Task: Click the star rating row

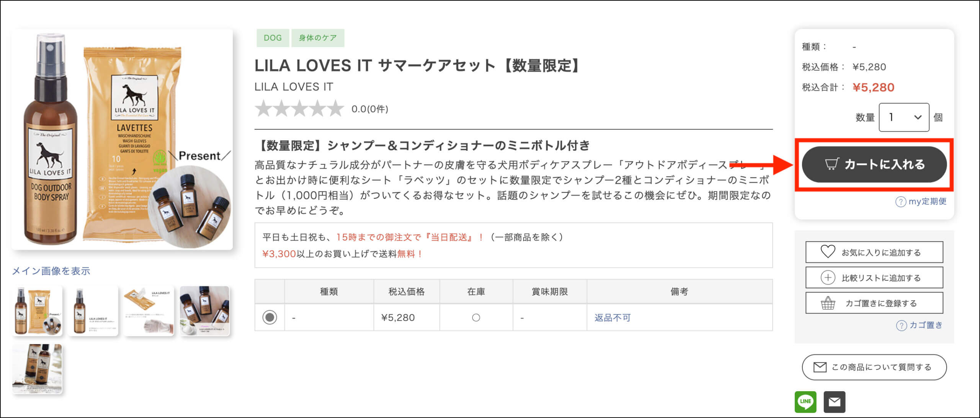Action: 299,109
